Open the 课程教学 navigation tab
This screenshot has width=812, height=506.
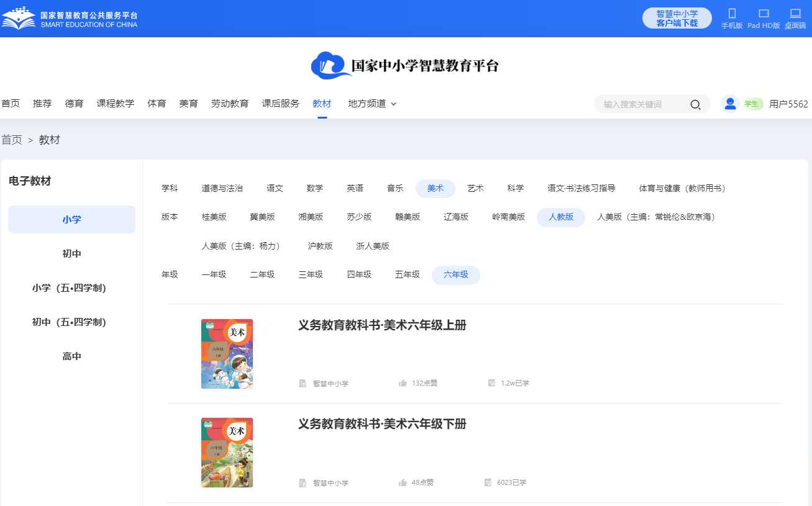[116, 104]
